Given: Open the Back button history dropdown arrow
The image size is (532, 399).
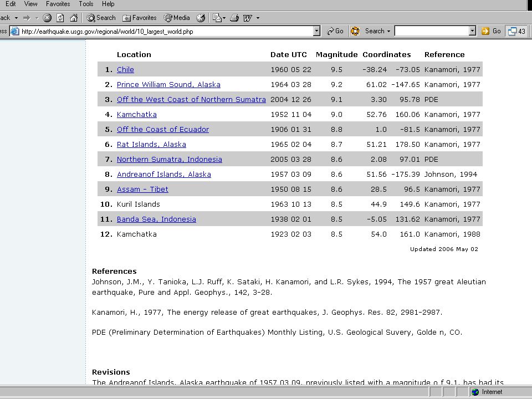Looking at the screenshot, I should 16,18.
